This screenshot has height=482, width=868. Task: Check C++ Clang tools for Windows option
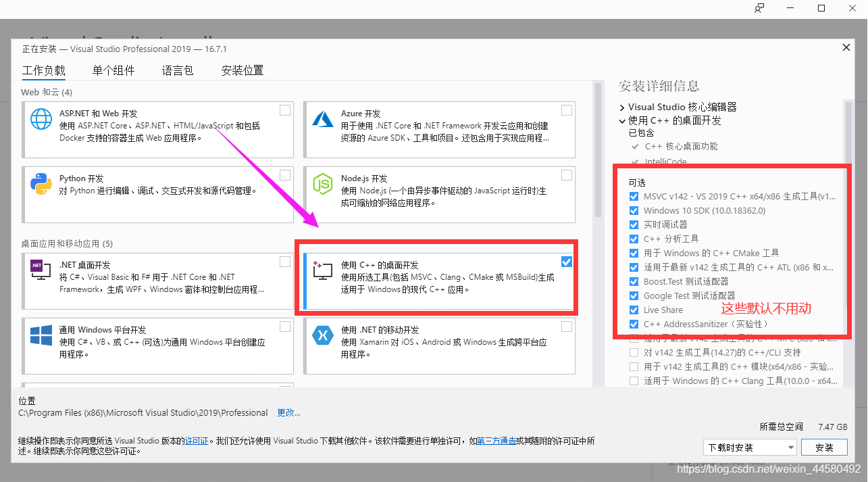[x=634, y=381]
